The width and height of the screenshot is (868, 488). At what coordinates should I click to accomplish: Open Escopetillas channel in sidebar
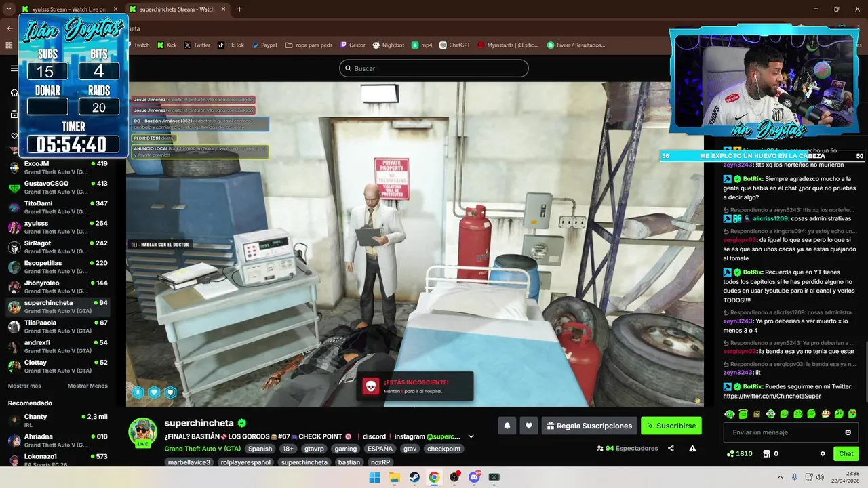pos(59,267)
